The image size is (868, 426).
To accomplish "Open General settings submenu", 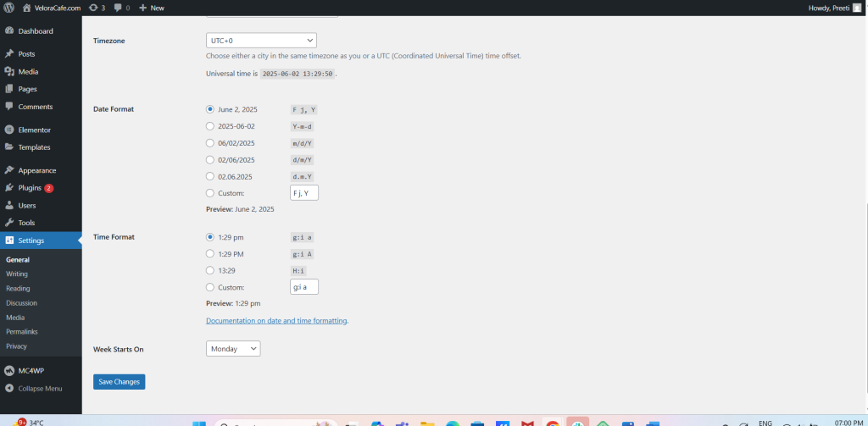I will (x=18, y=259).
